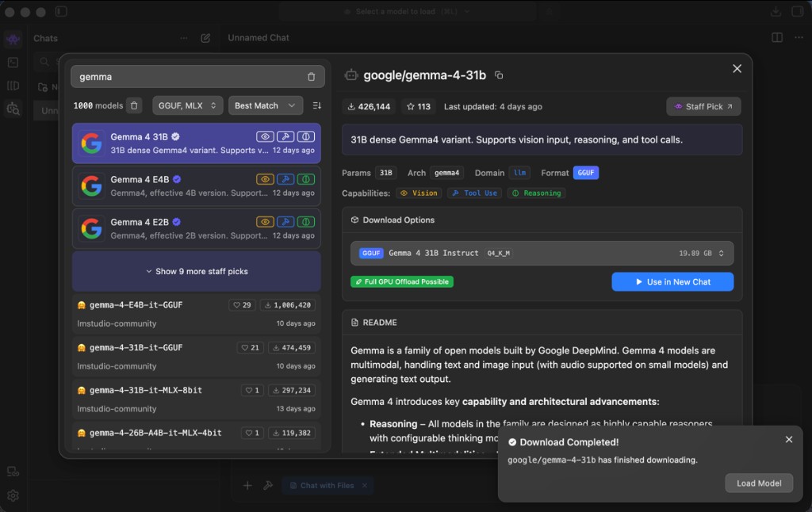Viewport: 812px width, 512px height.
Task: Click the Unnamed Chat title
Action: [259, 38]
